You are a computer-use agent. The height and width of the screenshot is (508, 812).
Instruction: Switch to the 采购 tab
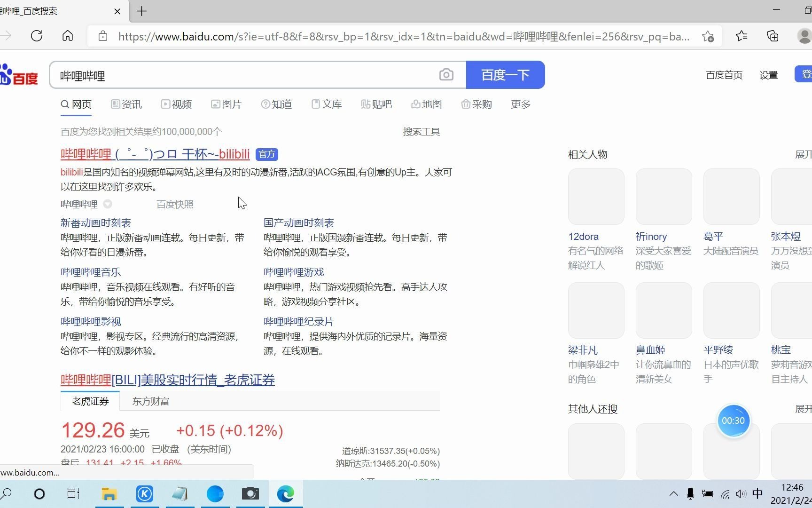click(476, 104)
